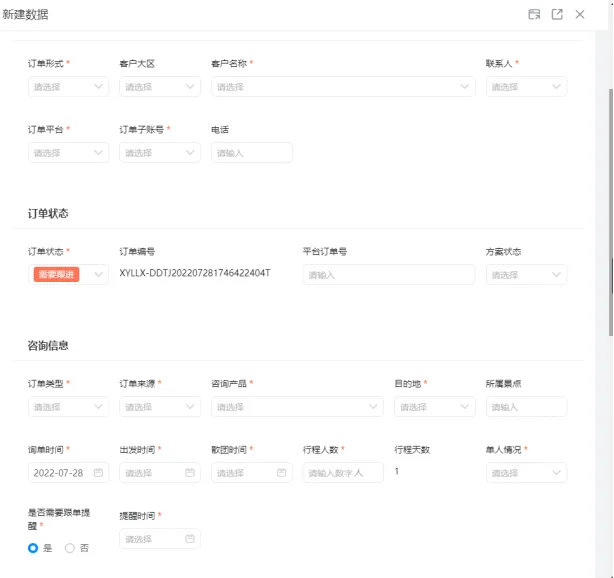This screenshot has height=578, width=614.
Task: Open the 单人情况 dropdown
Action: (x=526, y=473)
